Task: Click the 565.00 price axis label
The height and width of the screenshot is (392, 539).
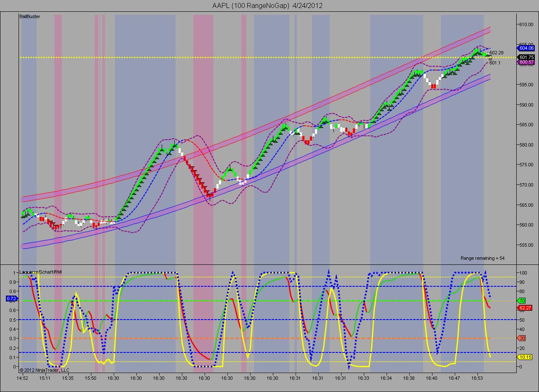Action: (x=527, y=205)
